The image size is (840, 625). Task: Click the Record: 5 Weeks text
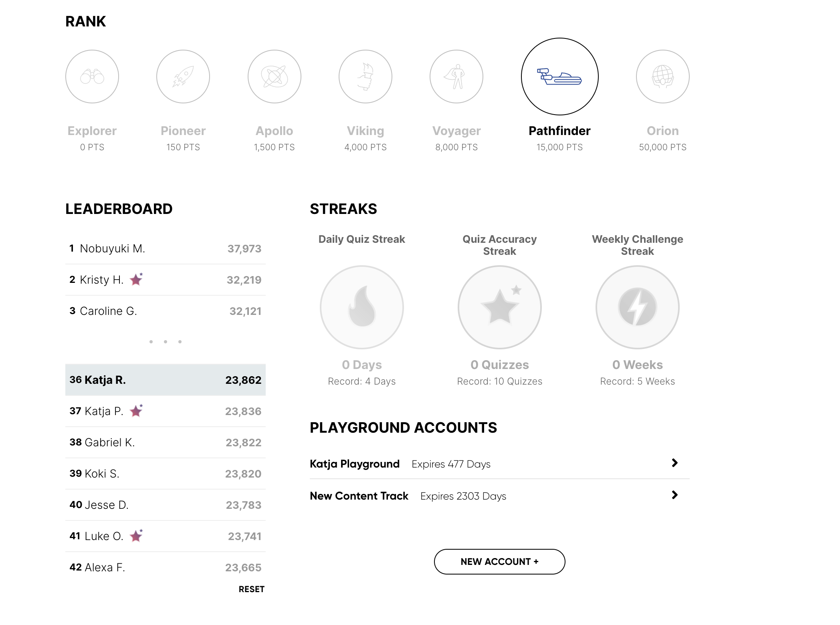tap(638, 381)
